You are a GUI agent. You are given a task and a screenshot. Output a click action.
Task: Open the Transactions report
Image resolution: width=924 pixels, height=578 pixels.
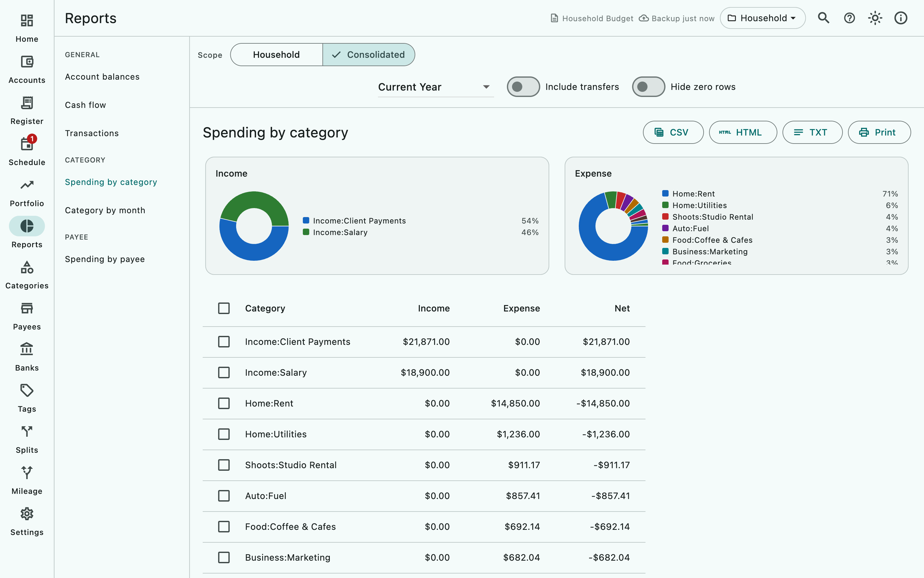(92, 133)
